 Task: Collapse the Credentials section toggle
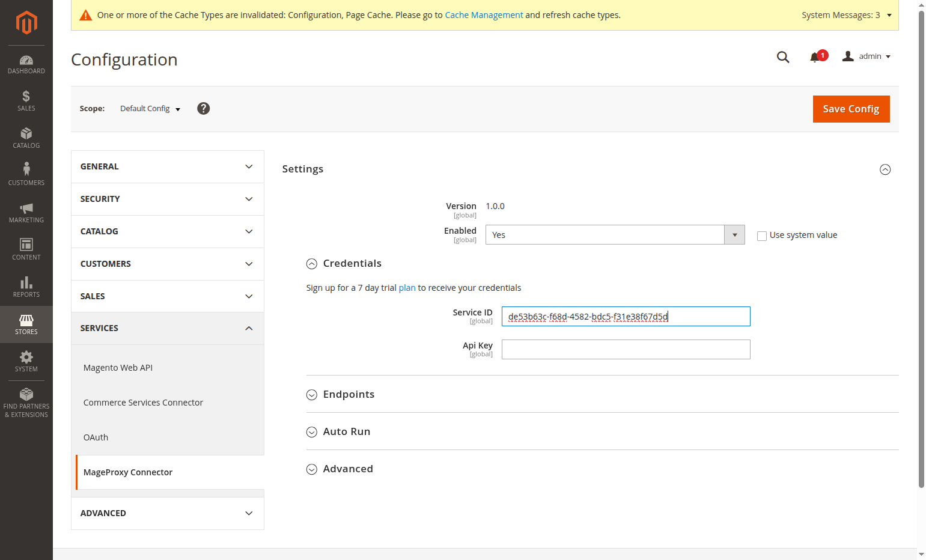tap(312, 264)
